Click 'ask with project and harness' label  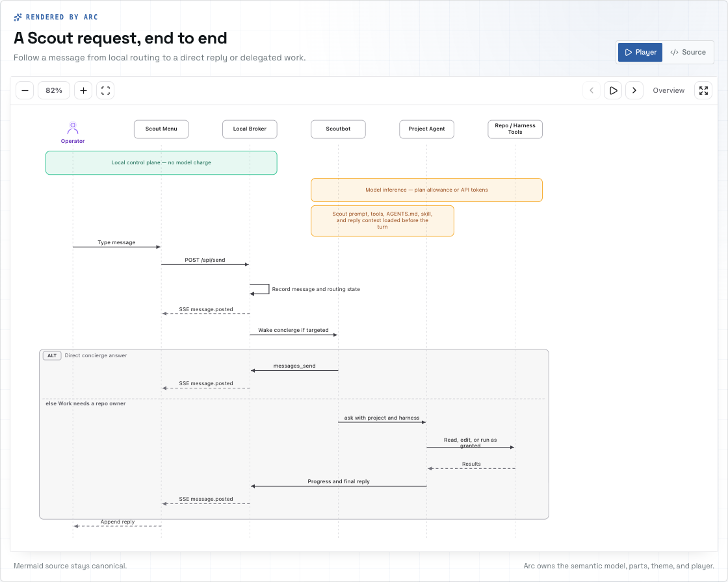(x=382, y=418)
